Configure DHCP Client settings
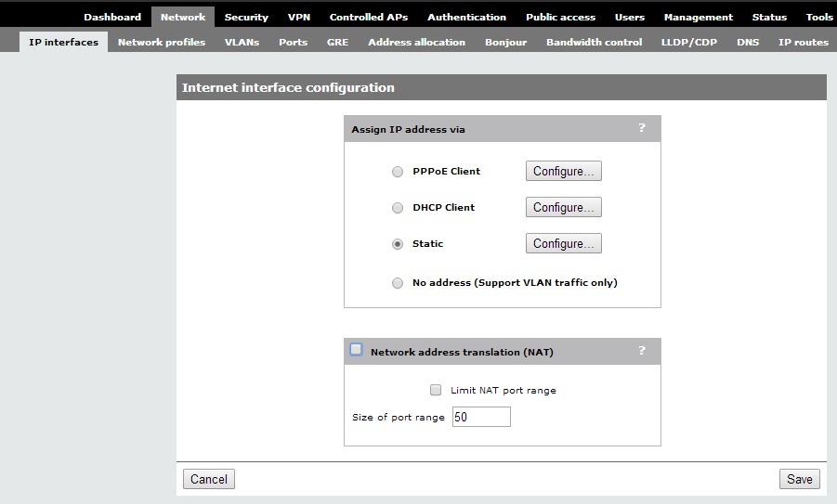Image resolution: width=837 pixels, height=504 pixels. coord(563,207)
